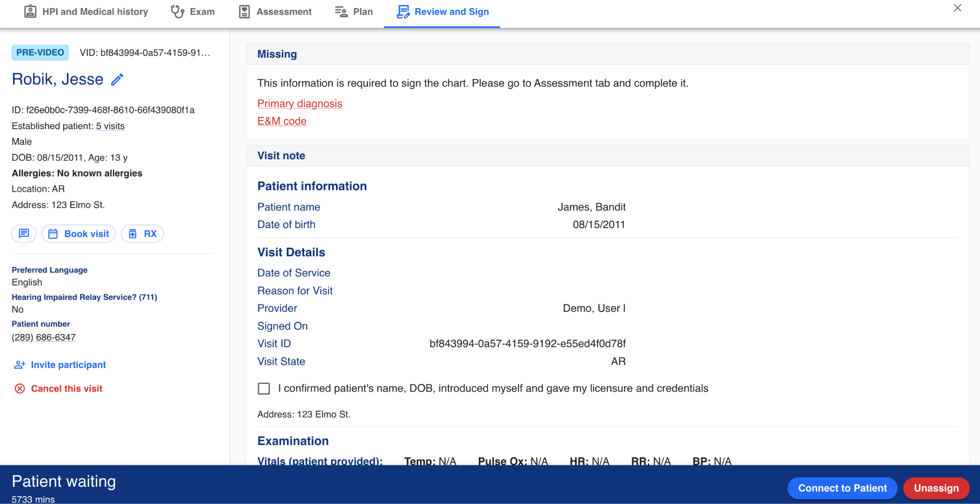The image size is (980, 504).
Task: Click the pencil edit icon beside patient name
Action: click(x=117, y=79)
